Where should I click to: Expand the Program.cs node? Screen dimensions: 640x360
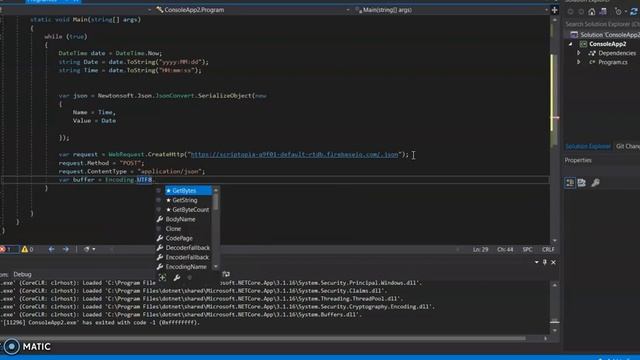pos(578,62)
